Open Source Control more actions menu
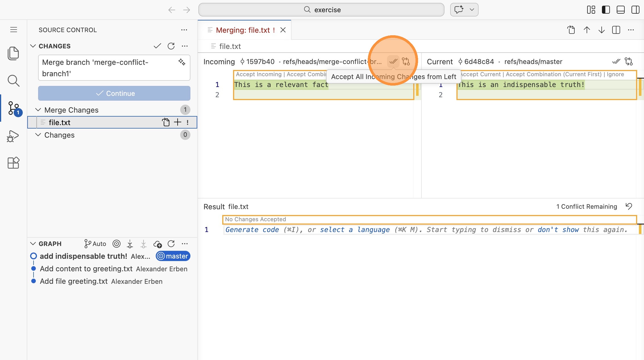644x360 pixels. pos(184,30)
